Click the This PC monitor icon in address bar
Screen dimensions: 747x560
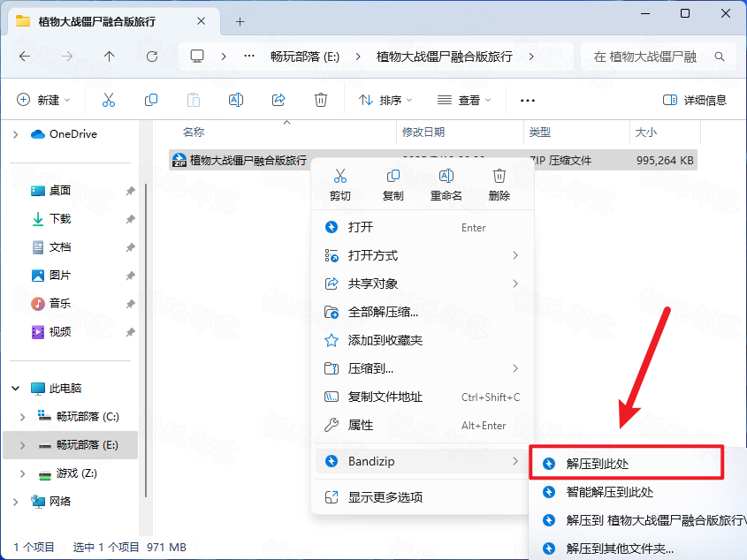(x=197, y=57)
